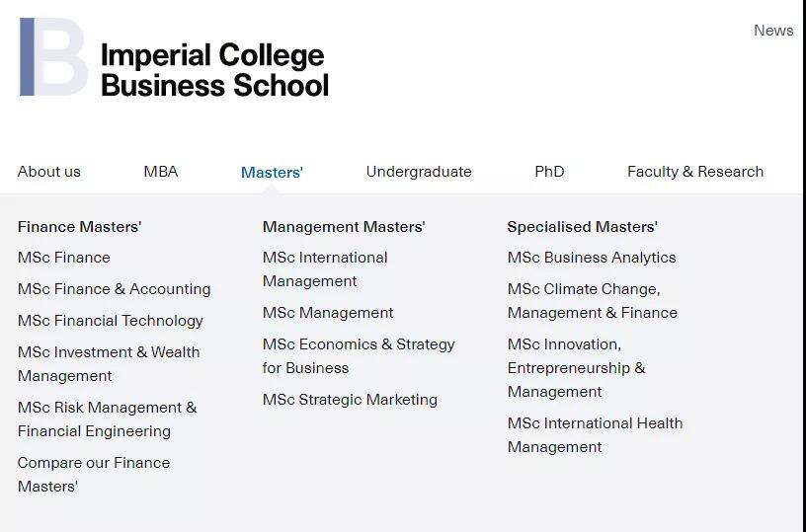Click MSc Risk Management & Financial Engineering

coord(107,419)
